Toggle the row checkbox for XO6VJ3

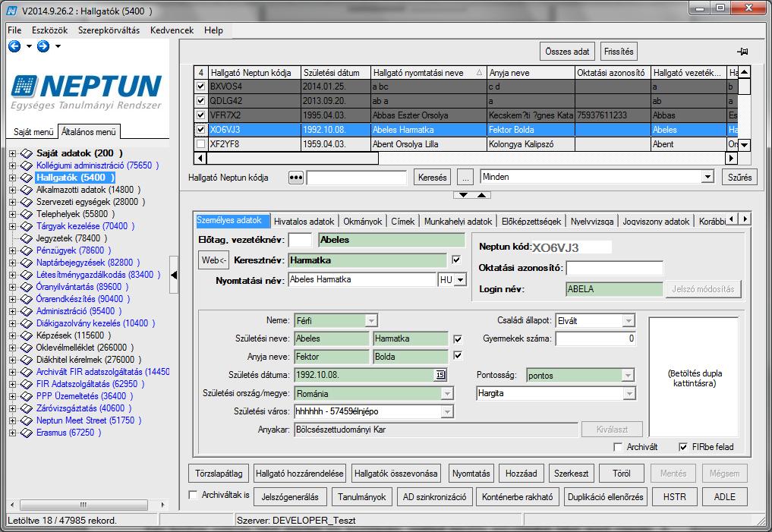coord(200,130)
